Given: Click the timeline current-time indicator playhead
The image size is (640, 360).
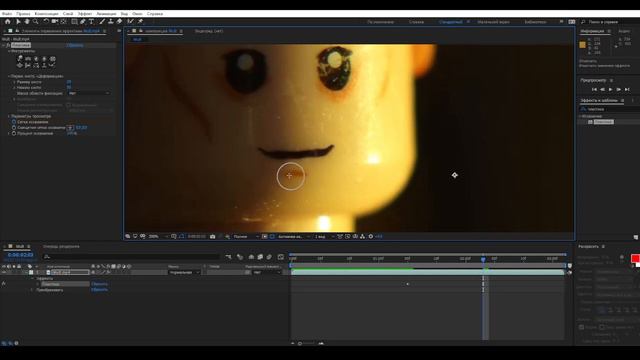Looking at the screenshot, I should pyautogui.click(x=483, y=259).
